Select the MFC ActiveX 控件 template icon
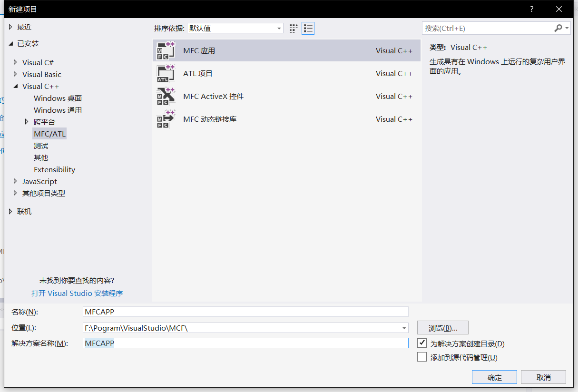The image size is (578, 392). (x=166, y=96)
